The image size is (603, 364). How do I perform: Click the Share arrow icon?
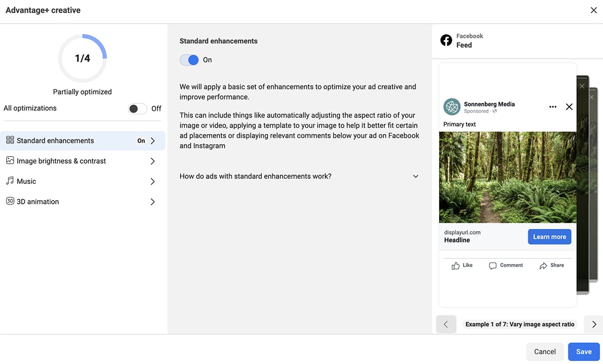[543, 266]
